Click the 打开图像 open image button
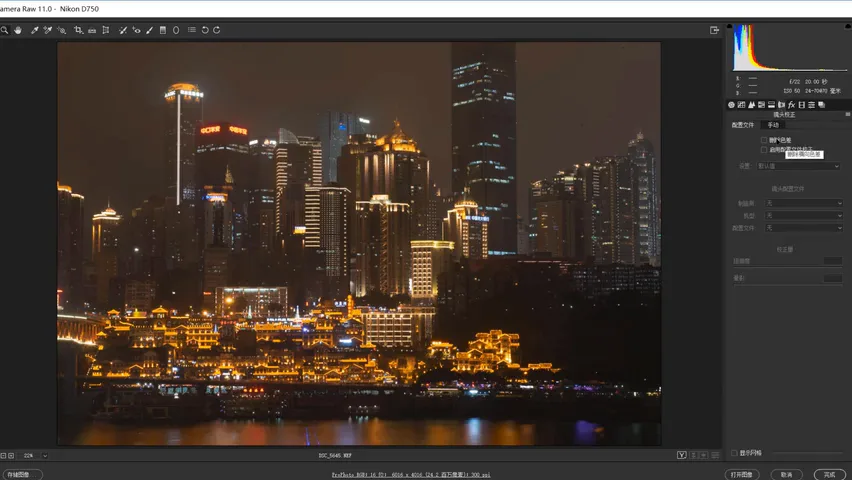 click(x=742, y=475)
